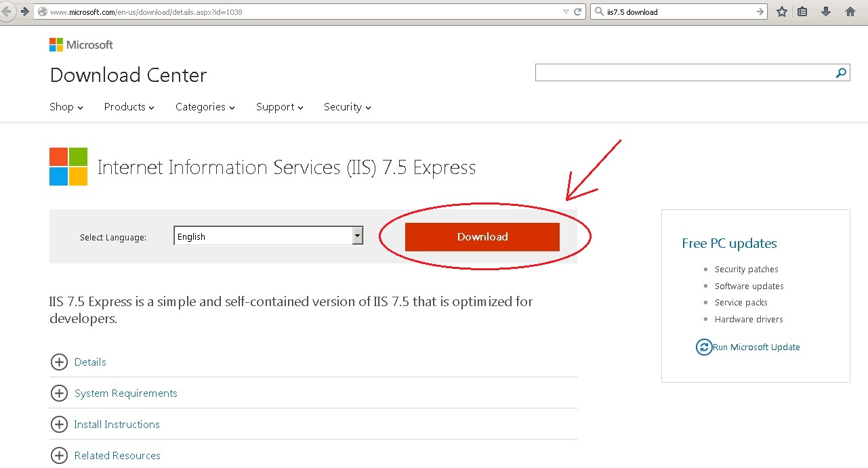
Task: Click the Run Microsoft Update link
Action: tap(756, 347)
